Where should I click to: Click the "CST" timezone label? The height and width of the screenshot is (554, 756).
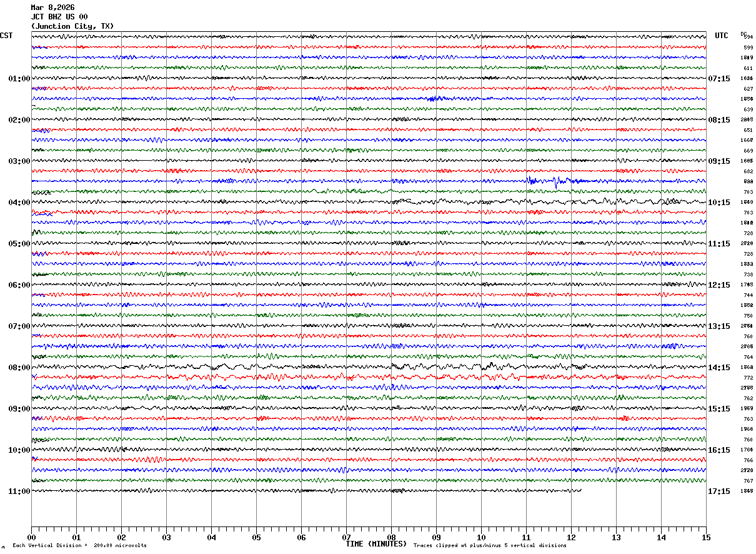[x=6, y=36]
